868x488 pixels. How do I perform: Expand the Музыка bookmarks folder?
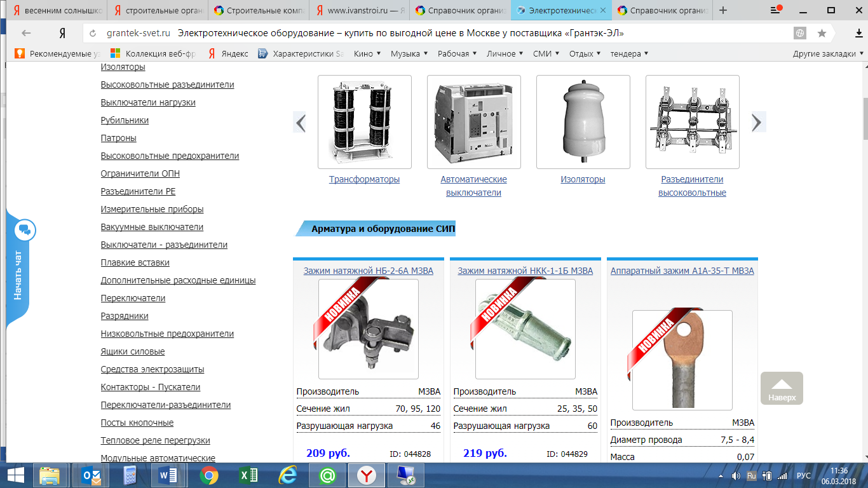tap(409, 53)
